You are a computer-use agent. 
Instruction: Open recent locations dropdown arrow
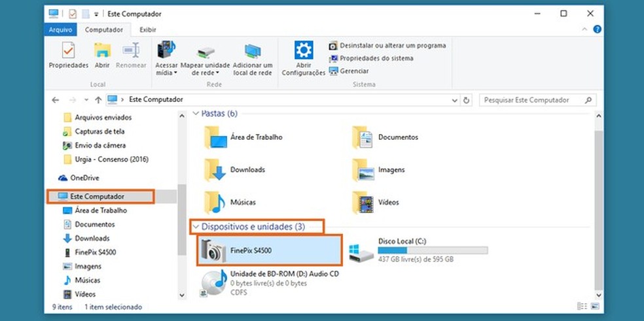pos(86,100)
